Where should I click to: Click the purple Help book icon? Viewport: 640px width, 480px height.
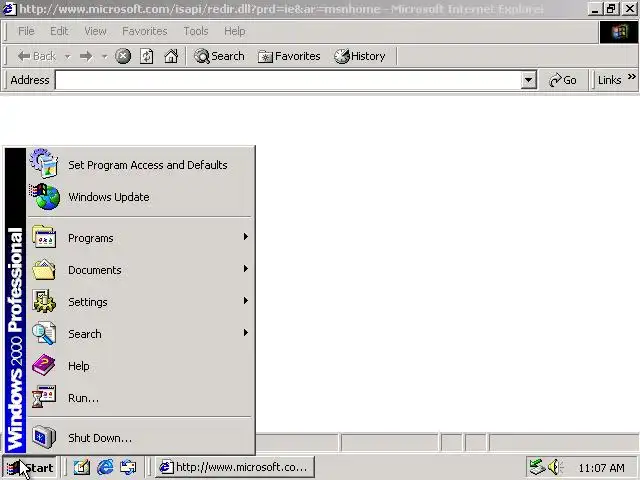[44, 365]
